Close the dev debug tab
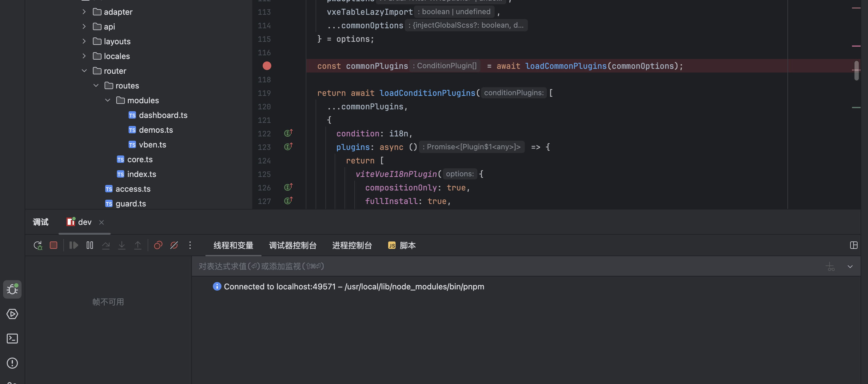Screen dimensions: 868x384 [102, 222]
